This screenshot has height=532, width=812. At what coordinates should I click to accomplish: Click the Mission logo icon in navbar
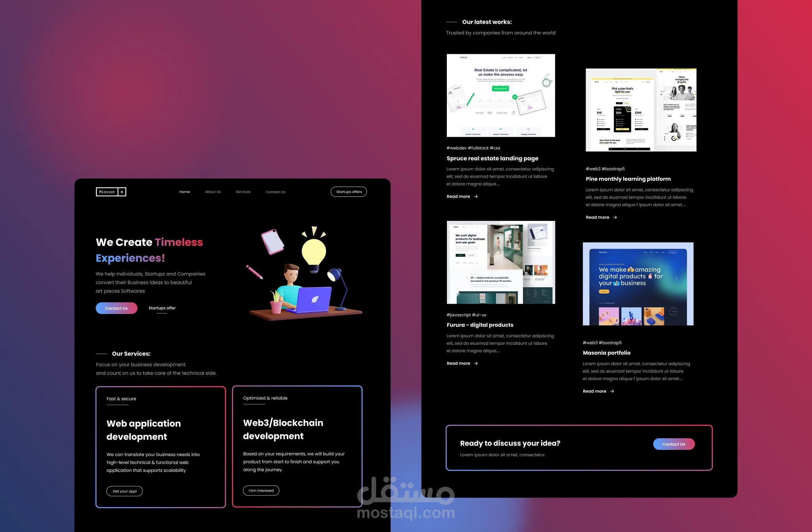click(110, 192)
